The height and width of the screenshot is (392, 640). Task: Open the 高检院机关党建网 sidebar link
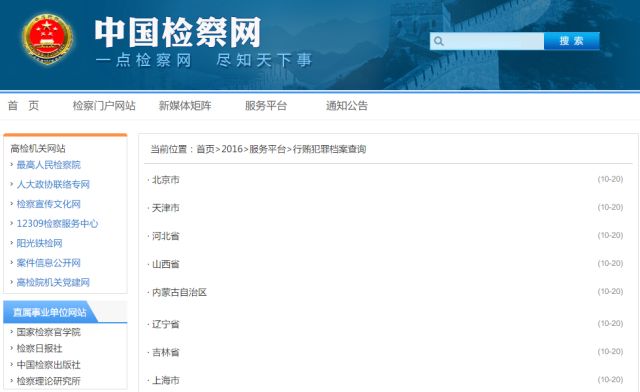[53, 283]
